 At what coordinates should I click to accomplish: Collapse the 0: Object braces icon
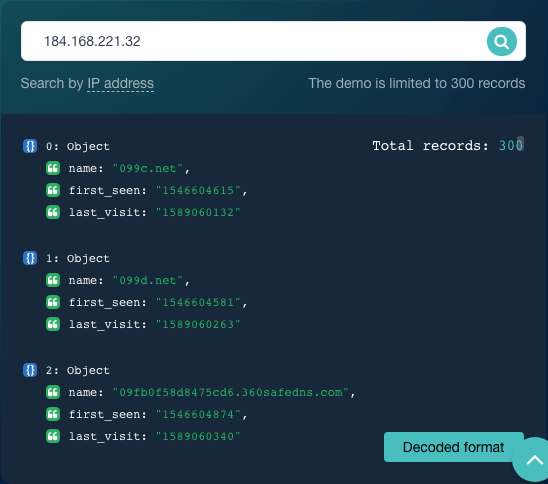coord(30,146)
